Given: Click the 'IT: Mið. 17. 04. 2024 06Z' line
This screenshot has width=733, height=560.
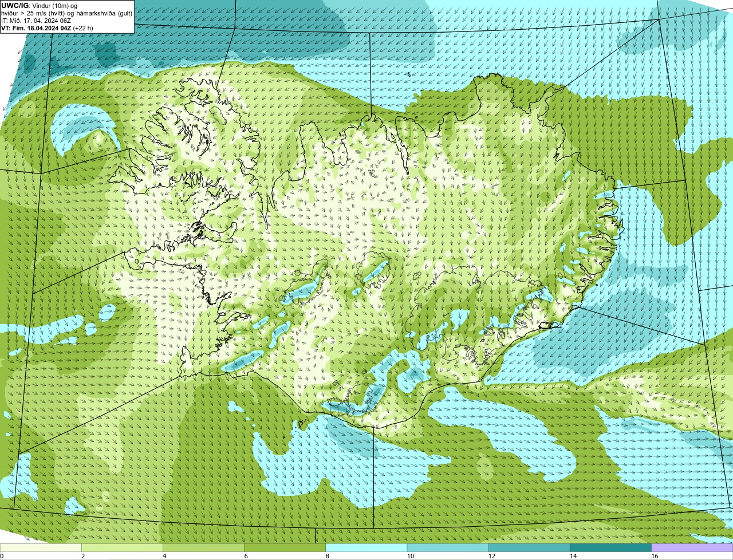Looking at the screenshot, I should click(36, 21).
